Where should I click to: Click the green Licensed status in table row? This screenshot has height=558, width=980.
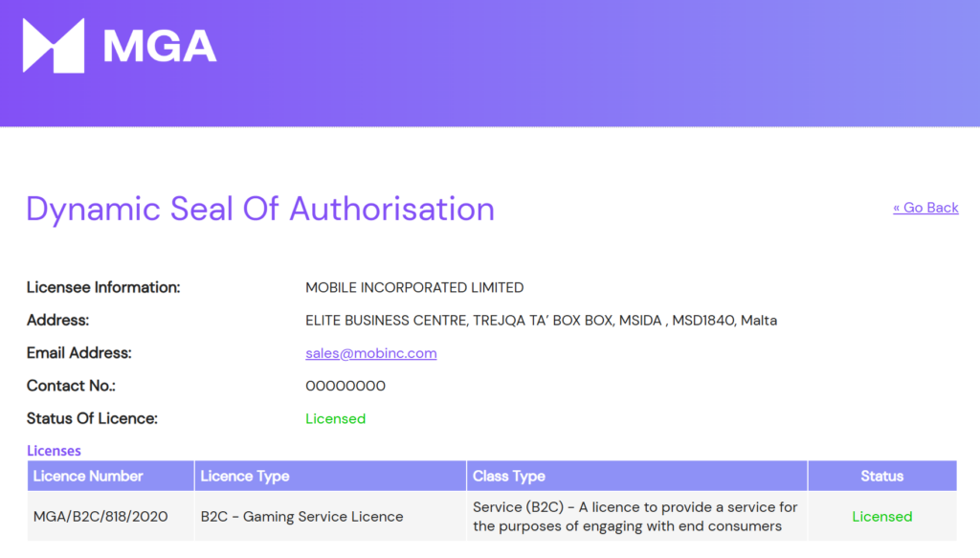tap(881, 517)
